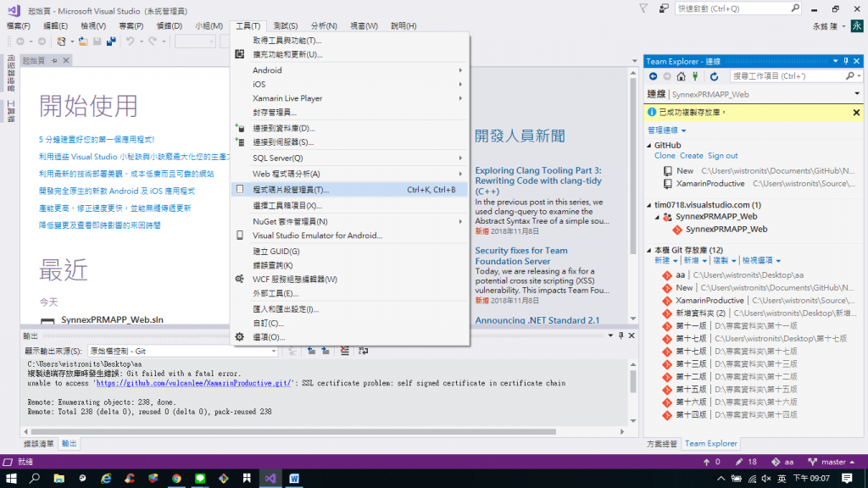Click pending changes pencil in status bar
This screenshot has width=868, height=488.
click(x=738, y=462)
